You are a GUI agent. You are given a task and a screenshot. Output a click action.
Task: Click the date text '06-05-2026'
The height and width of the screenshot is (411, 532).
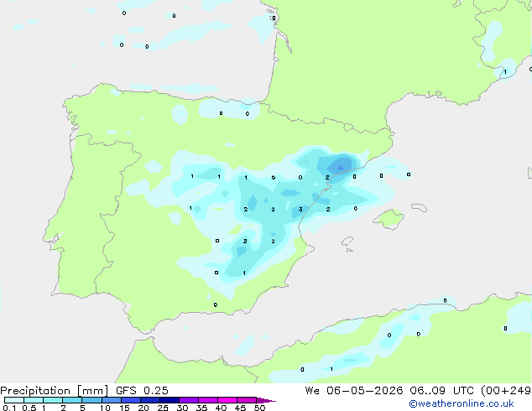(x=365, y=391)
